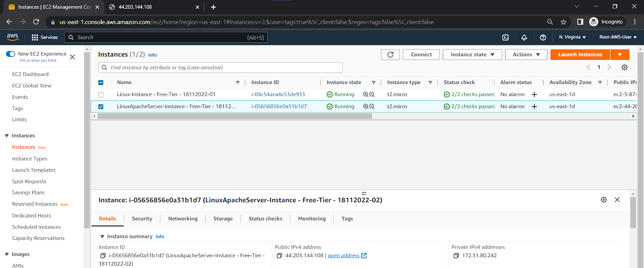Add alarm for LinuxApacheServer-Instance row
Screen dimensions: 644x268
(535, 106)
